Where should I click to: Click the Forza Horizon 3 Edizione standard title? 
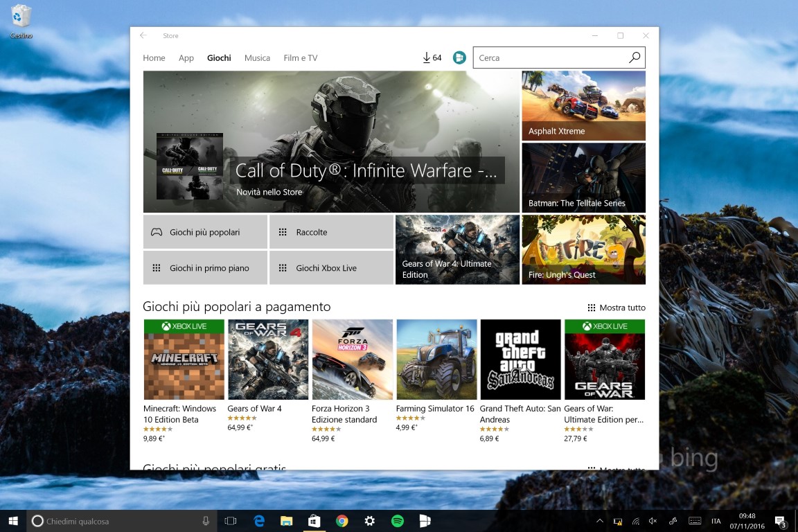344,414
